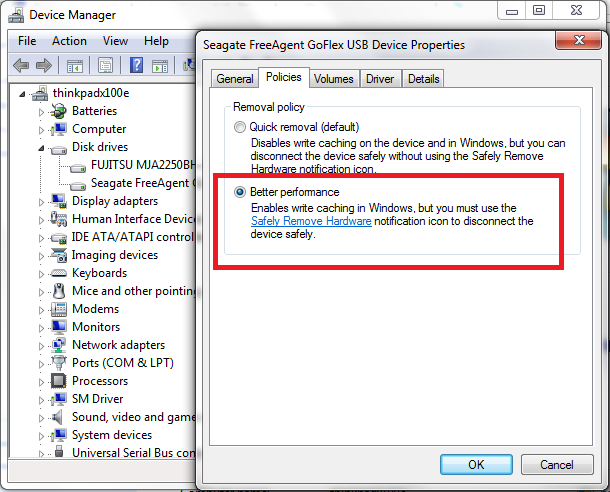Click the blue Help question mark icon

coord(136,65)
